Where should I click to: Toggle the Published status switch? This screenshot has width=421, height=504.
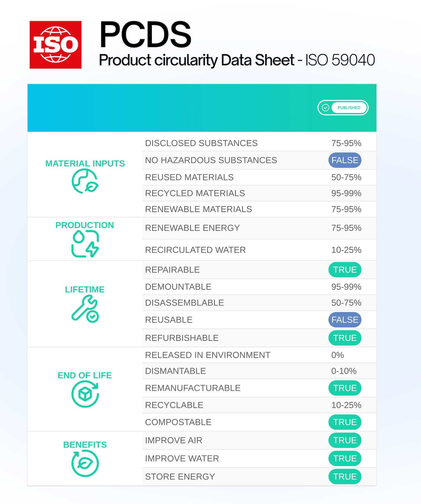343,108
